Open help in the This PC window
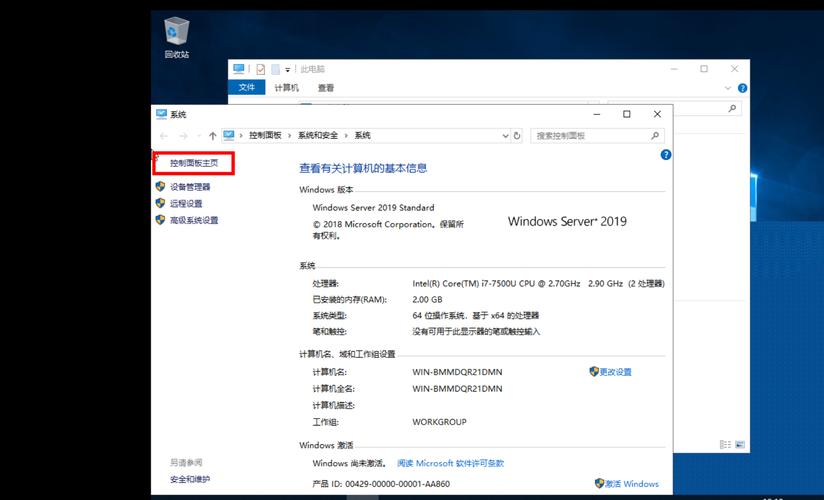824x500 pixels. 743,88
